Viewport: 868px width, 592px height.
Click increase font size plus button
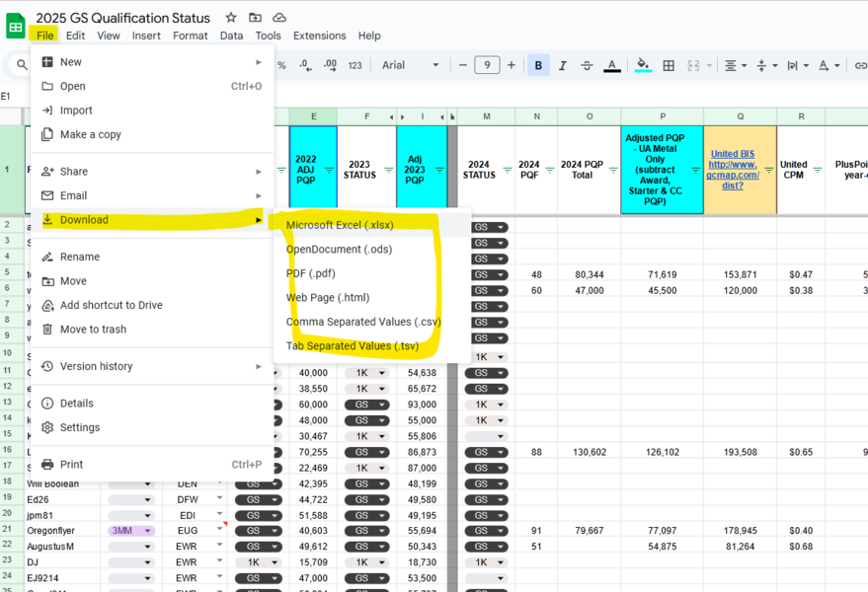pyautogui.click(x=511, y=65)
